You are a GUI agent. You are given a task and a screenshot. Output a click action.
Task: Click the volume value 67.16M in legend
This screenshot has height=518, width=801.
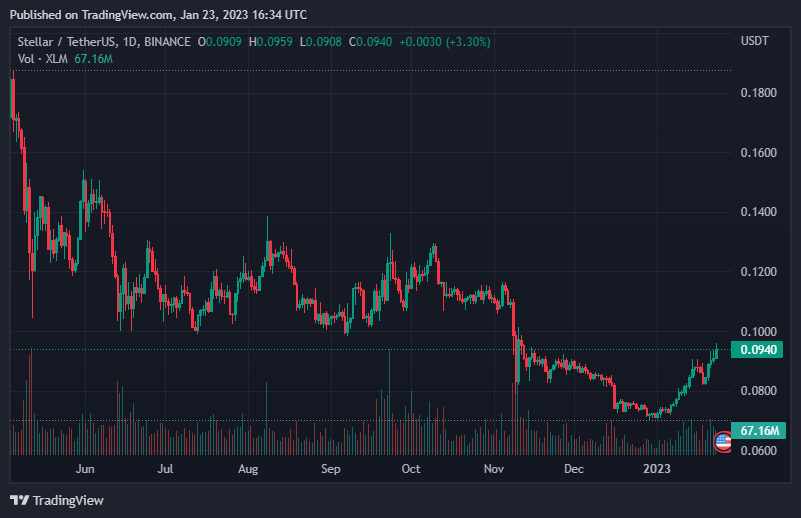(93, 59)
